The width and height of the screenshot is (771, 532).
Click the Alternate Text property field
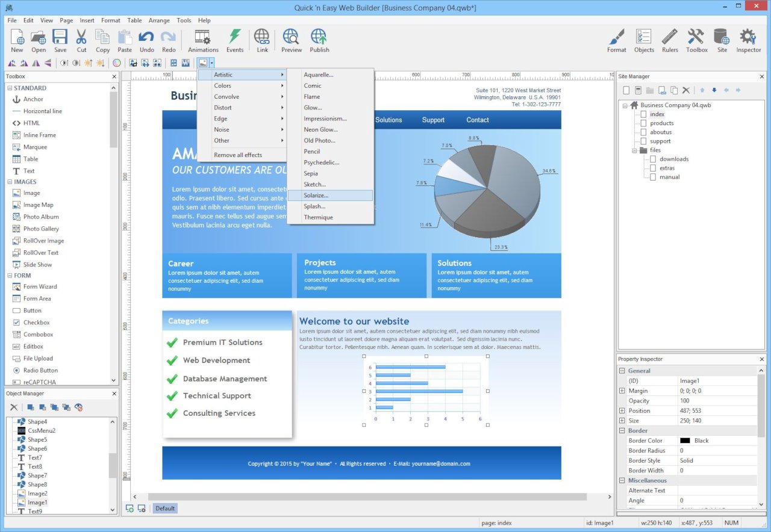[x=717, y=490]
